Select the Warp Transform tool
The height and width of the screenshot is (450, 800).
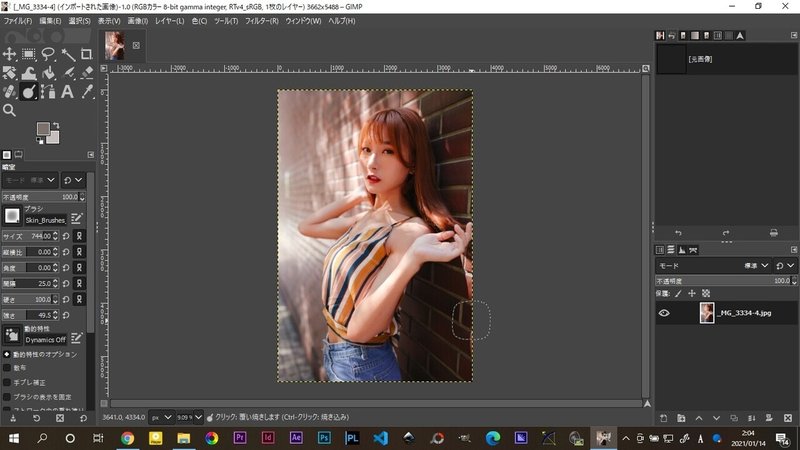click(29, 73)
